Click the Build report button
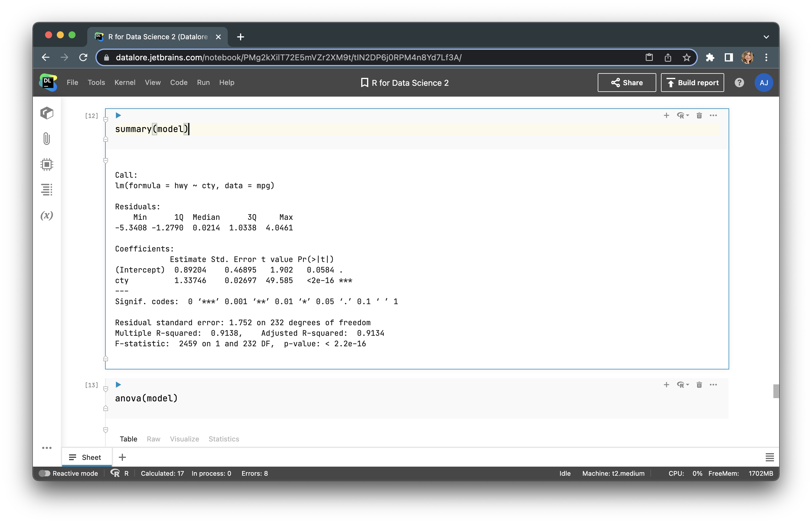This screenshot has height=524, width=812. coord(692,82)
